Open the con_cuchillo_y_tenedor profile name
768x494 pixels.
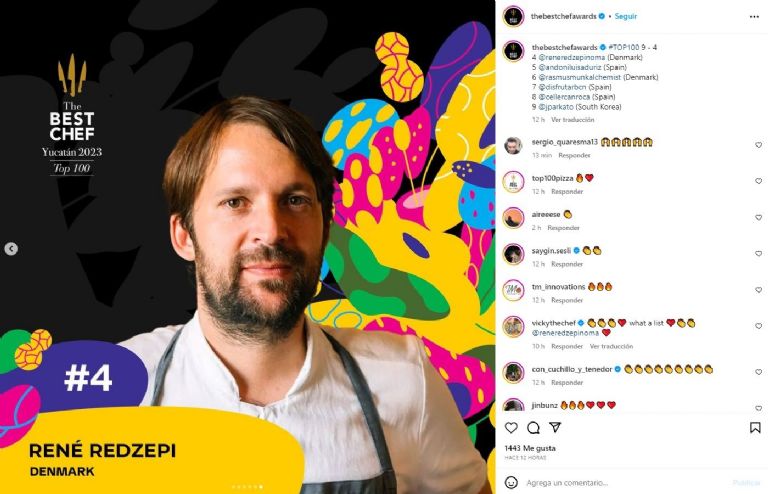572,369
